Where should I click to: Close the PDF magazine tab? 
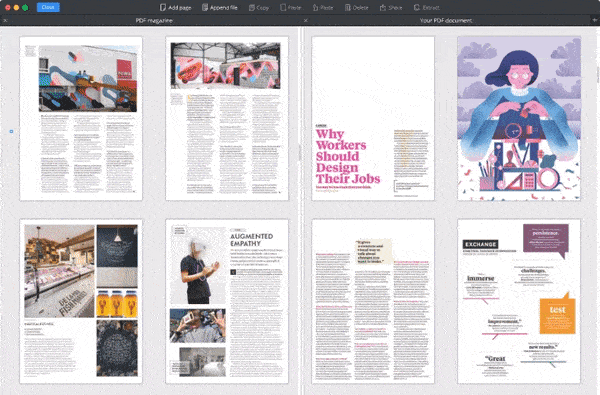[5, 20]
